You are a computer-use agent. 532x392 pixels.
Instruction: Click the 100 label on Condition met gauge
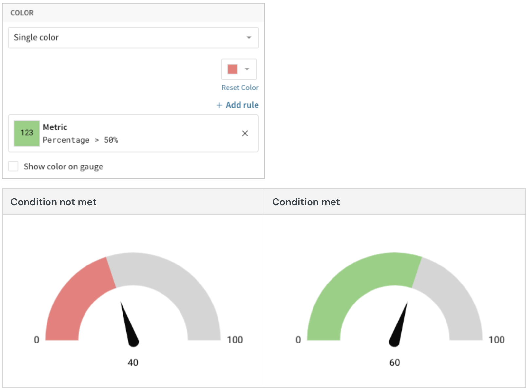[x=496, y=340]
